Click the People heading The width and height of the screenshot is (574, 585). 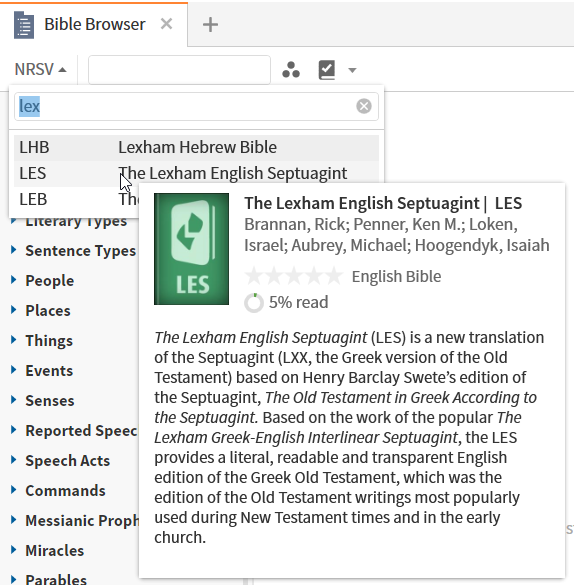[x=50, y=281]
